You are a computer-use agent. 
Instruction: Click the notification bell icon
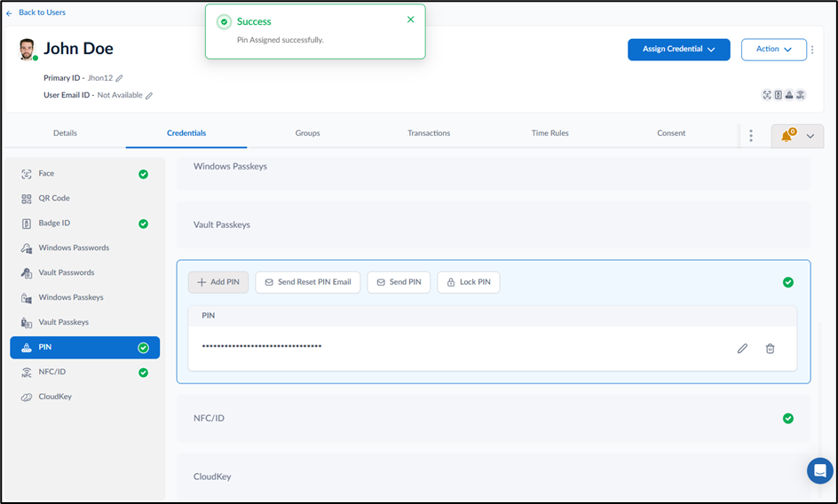pos(787,137)
